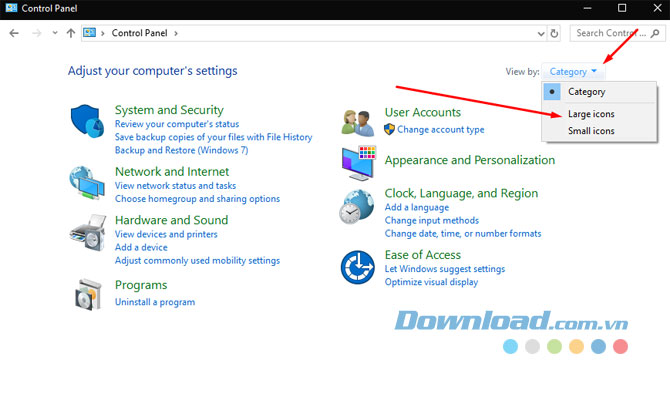Open User Accounts people icon

tap(358, 123)
